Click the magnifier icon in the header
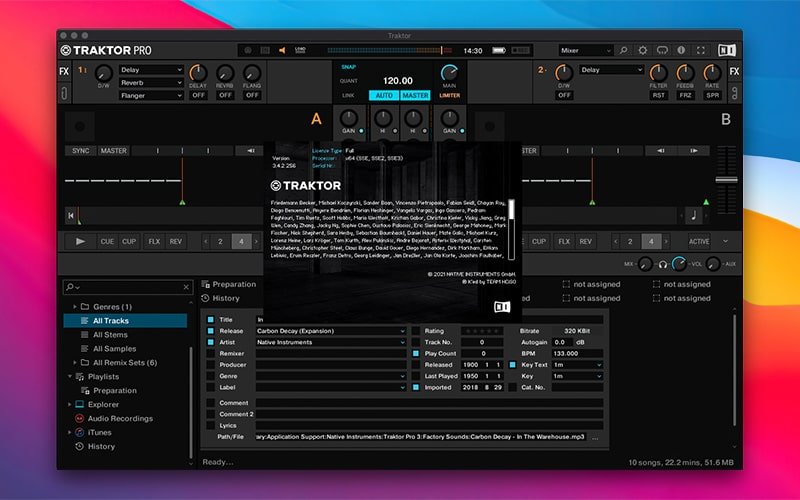This screenshot has width=800, height=500. pyautogui.click(x=624, y=50)
